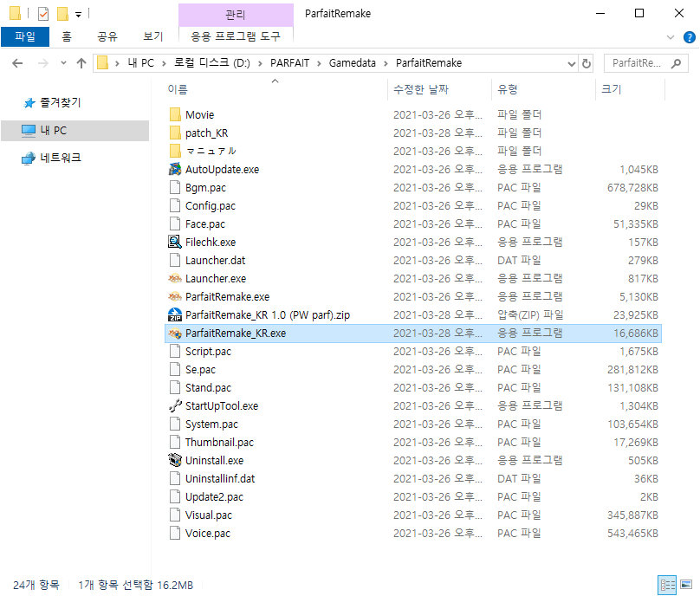Open the 홈 ribbon tab
This screenshot has height=596, width=700.
pyautogui.click(x=67, y=36)
